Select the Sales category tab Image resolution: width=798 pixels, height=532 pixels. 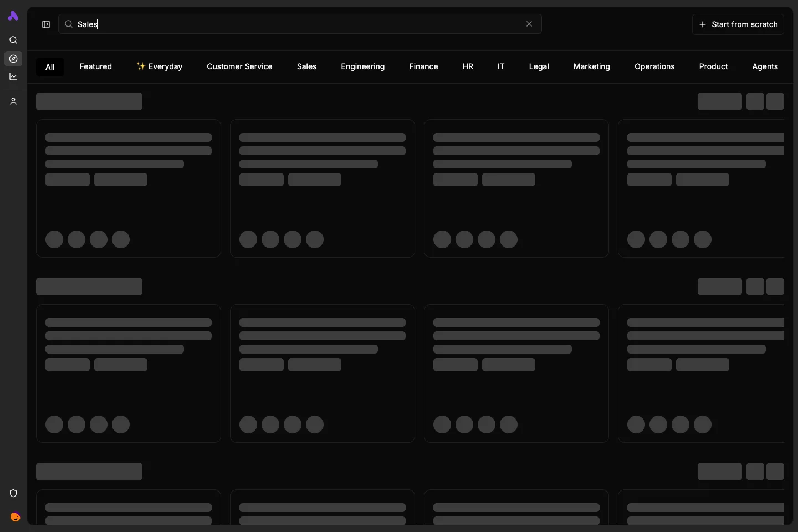click(x=306, y=66)
